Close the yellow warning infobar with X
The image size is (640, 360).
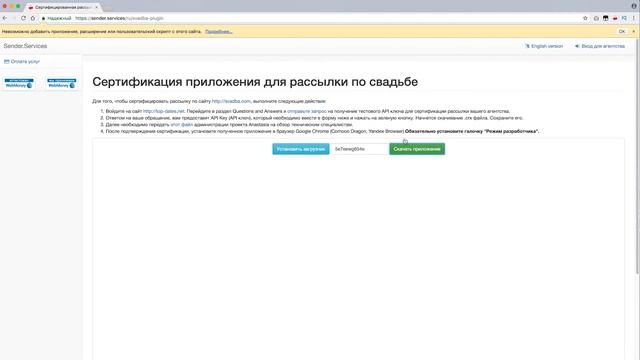[x=633, y=31]
